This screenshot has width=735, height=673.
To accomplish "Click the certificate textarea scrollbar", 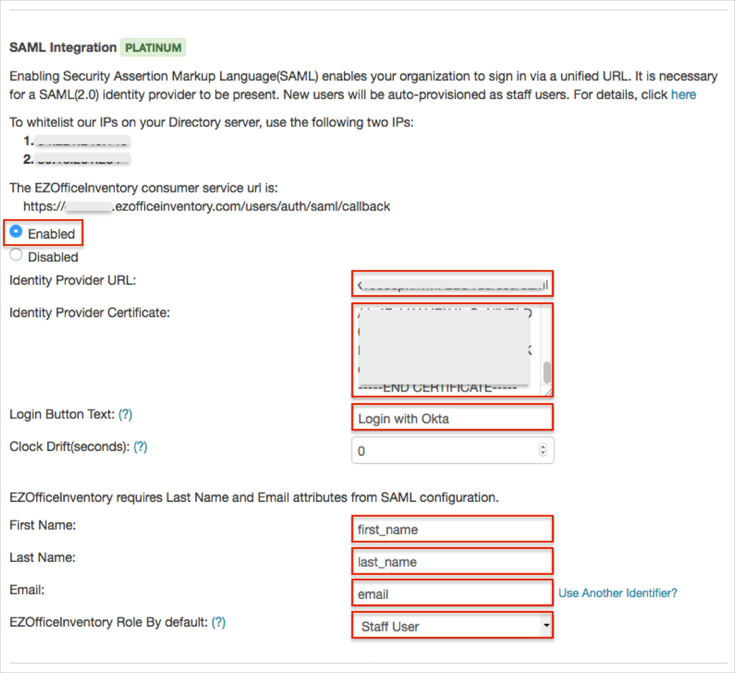I will [547, 371].
